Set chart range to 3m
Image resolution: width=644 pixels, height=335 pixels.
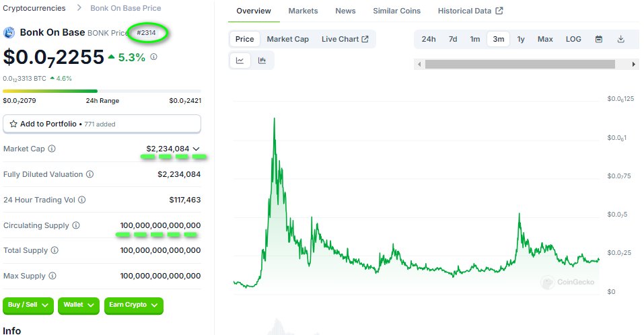(498, 39)
